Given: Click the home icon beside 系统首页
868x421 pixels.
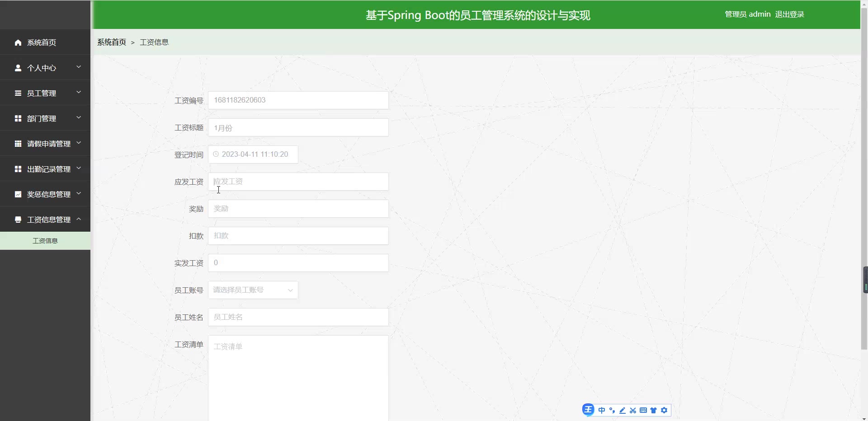Looking at the screenshot, I should (x=18, y=42).
